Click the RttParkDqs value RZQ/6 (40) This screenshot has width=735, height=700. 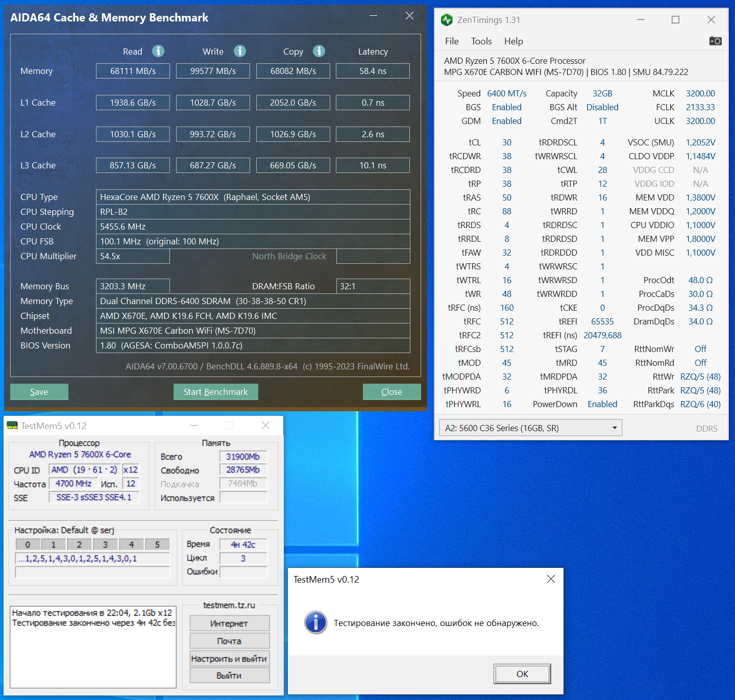click(x=700, y=404)
